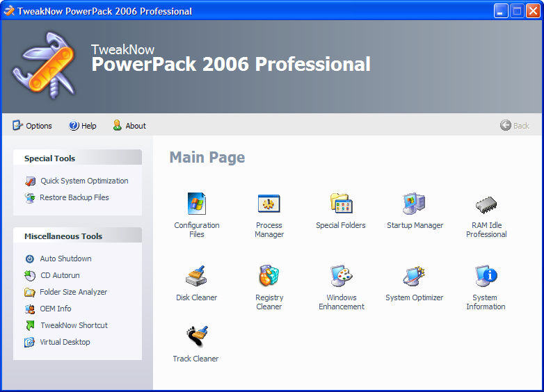The width and height of the screenshot is (544, 392).
Task: Open the Windows Enhancement icon
Action: point(341,276)
